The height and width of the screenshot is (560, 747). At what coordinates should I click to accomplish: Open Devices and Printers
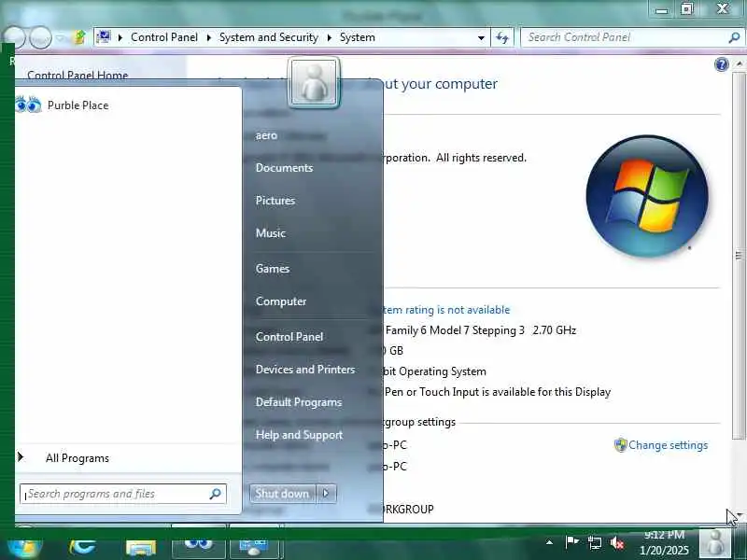pos(305,370)
